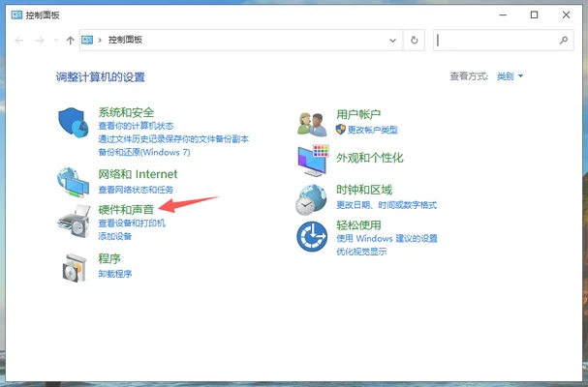Refresh the Control Panel view
Screen dimensions: 588x387
click(x=414, y=40)
